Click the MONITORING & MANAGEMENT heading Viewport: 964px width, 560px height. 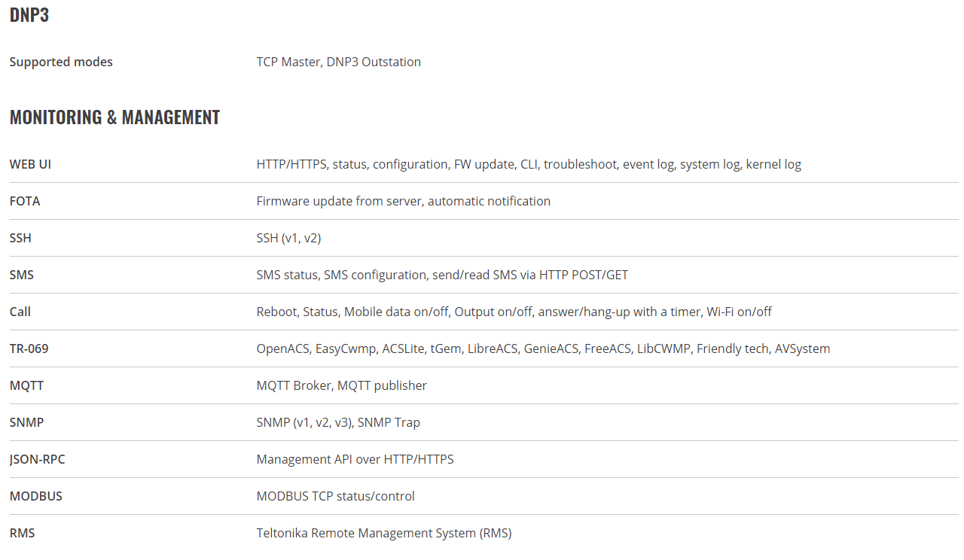pyautogui.click(x=114, y=117)
